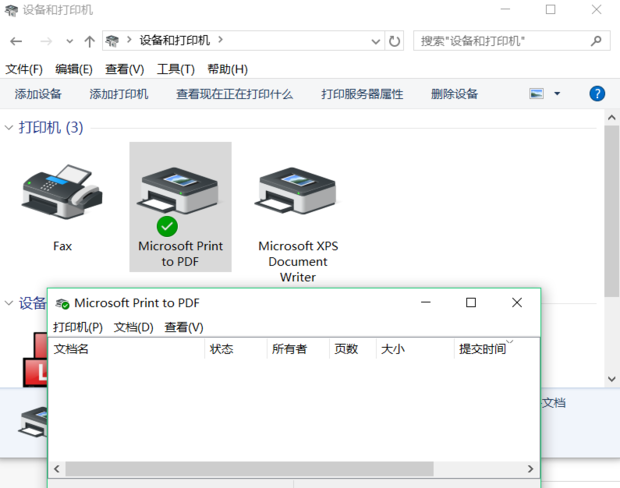Click Devices and Printers title bar icon

[x=11, y=10]
